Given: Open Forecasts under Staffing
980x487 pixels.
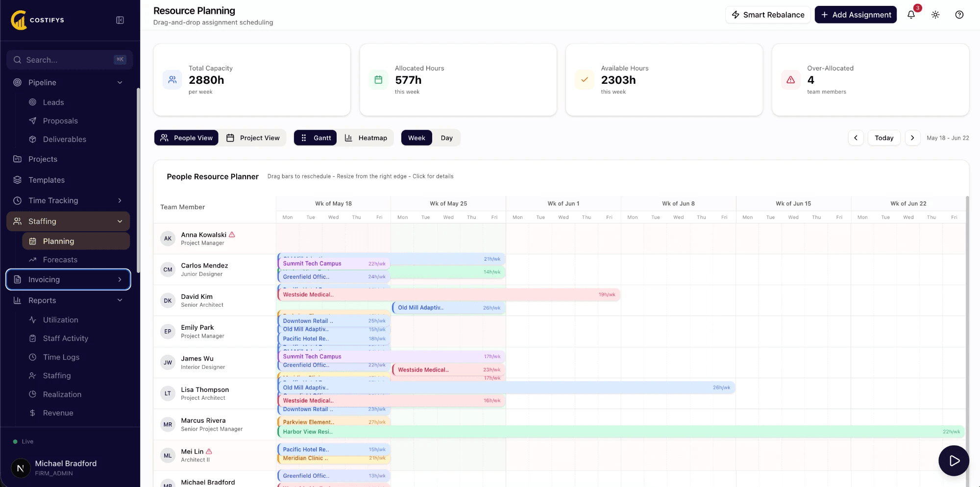Looking at the screenshot, I should coord(60,260).
